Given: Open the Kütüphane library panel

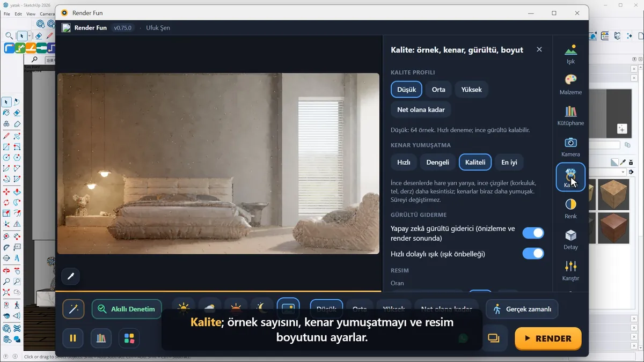Looking at the screenshot, I should point(570,116).
